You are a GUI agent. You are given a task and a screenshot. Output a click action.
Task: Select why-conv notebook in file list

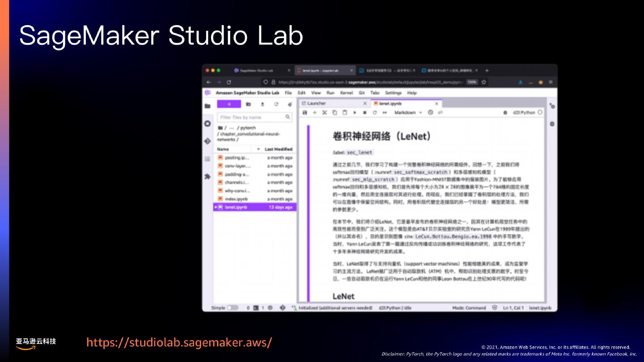254,191
